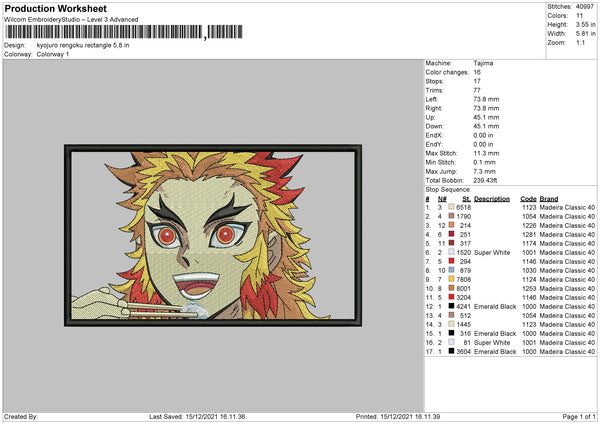Click thread code '1226' in row 3
Screen dimensions: 600x424
529,225
